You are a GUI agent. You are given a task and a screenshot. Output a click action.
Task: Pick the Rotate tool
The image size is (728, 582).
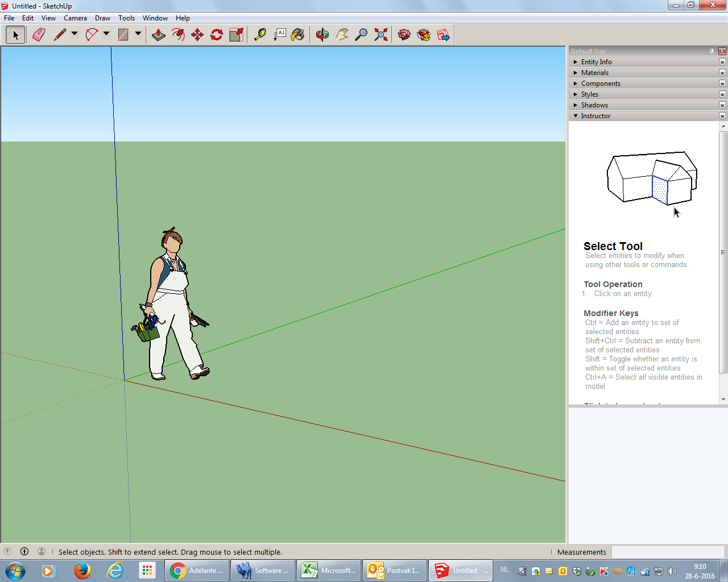coord(217,35)
